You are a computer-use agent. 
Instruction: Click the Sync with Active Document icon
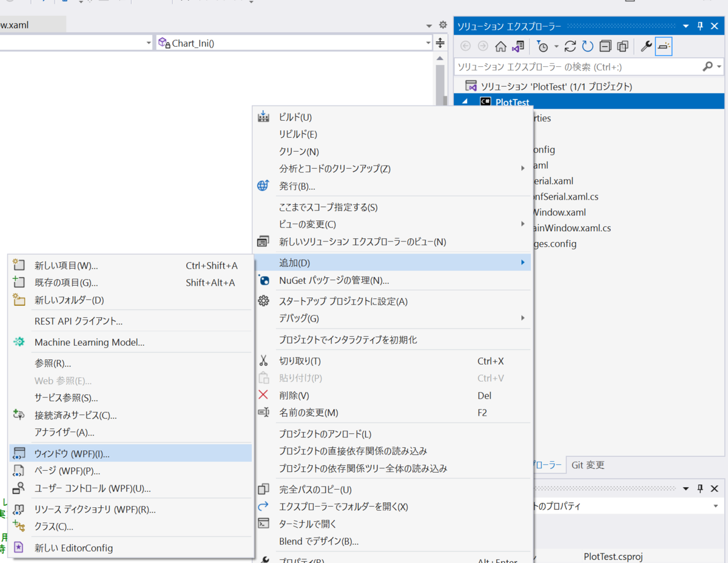click(x=517, y=46)
